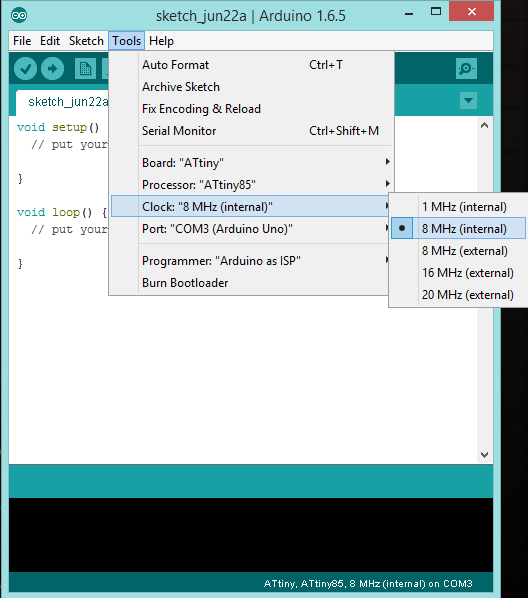Click the editor scroll-down arrow
Screen dimensions: 528x598
click(485, 455)
